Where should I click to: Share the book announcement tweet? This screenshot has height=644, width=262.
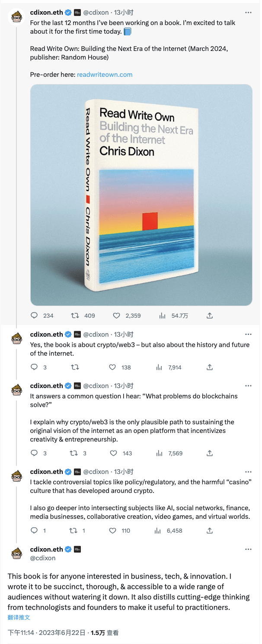pos(209,316)
